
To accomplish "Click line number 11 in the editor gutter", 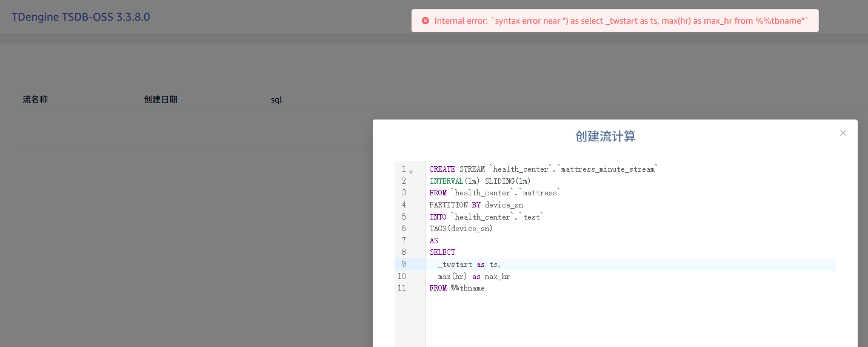I will pos(402,288).
